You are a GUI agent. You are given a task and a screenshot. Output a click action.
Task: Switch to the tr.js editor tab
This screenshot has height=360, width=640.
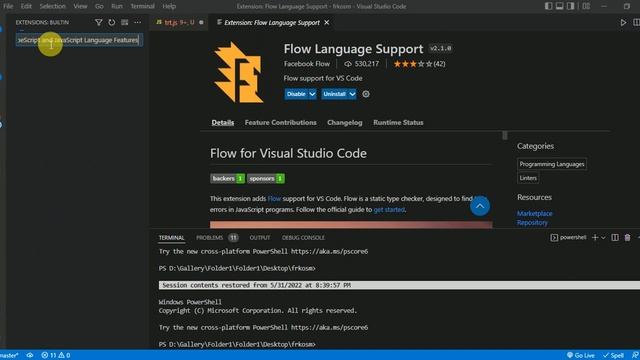point(180,22)
